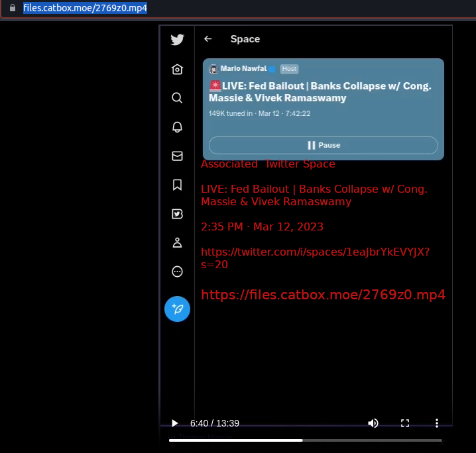Viewport: 476px width, 453px height.
Task: Click the Twitter bird logo
Action: tap(177, 40)
